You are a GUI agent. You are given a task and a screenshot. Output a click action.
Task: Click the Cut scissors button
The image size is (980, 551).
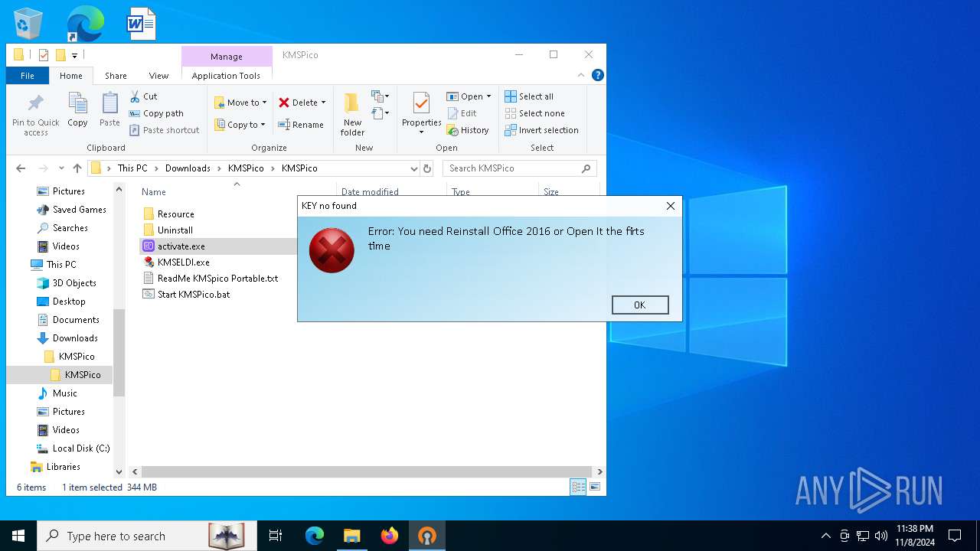tap(143, 96)
